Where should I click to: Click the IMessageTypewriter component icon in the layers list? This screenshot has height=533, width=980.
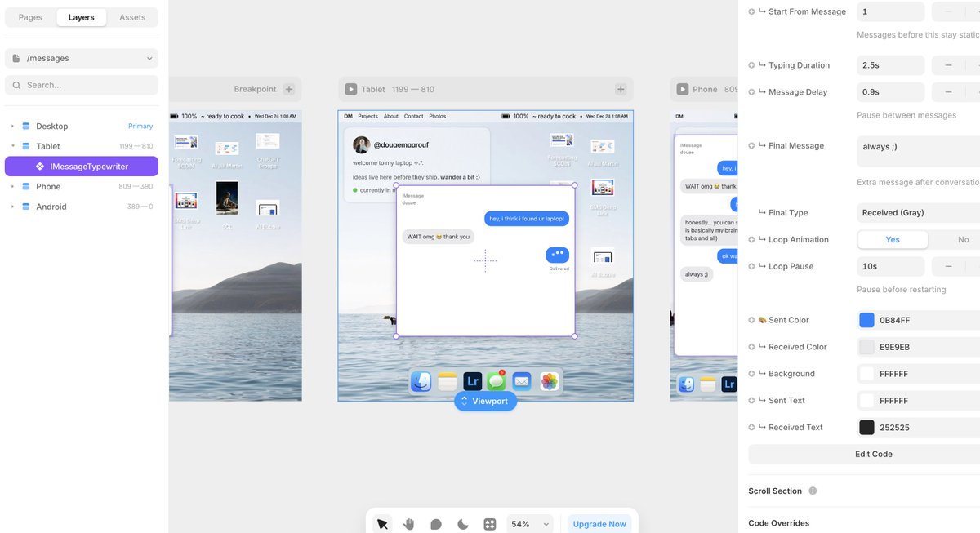(x=40, y=167)
